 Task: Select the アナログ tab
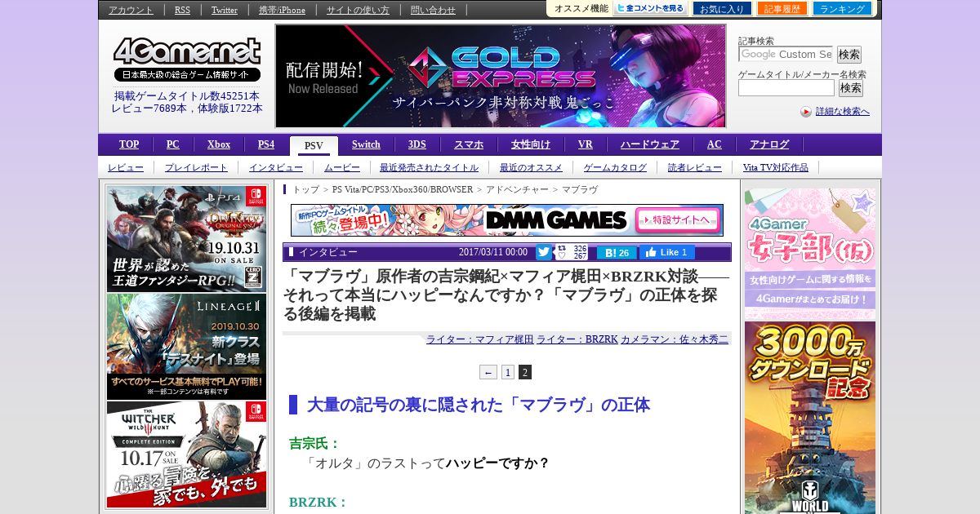(x=769, y=144)
